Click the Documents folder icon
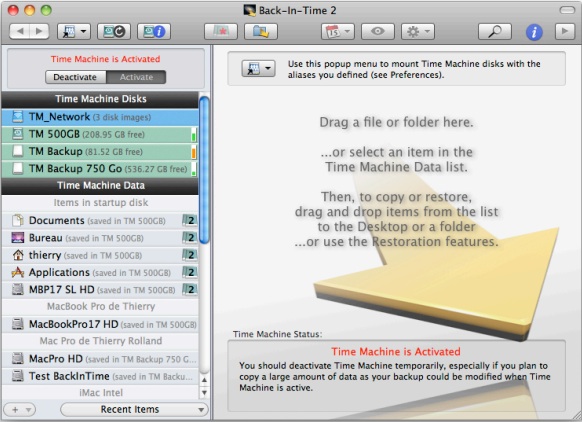The height and width of the screenshot is (422, 582). [17, 220]
